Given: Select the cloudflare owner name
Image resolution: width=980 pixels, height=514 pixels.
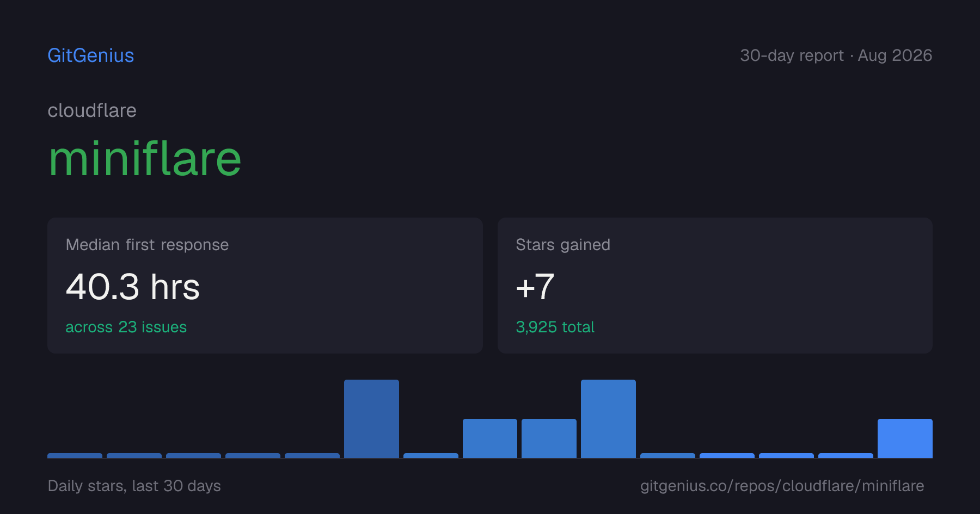Looking at the screenshot, I should point(92,110).
